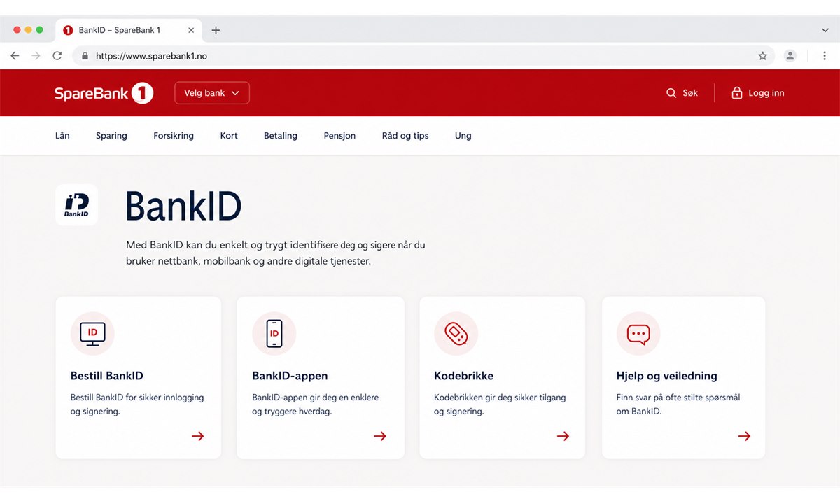This screenshot has height=504, width=840.
Task: Click the Søk label in the header
Action: (690, 93)
